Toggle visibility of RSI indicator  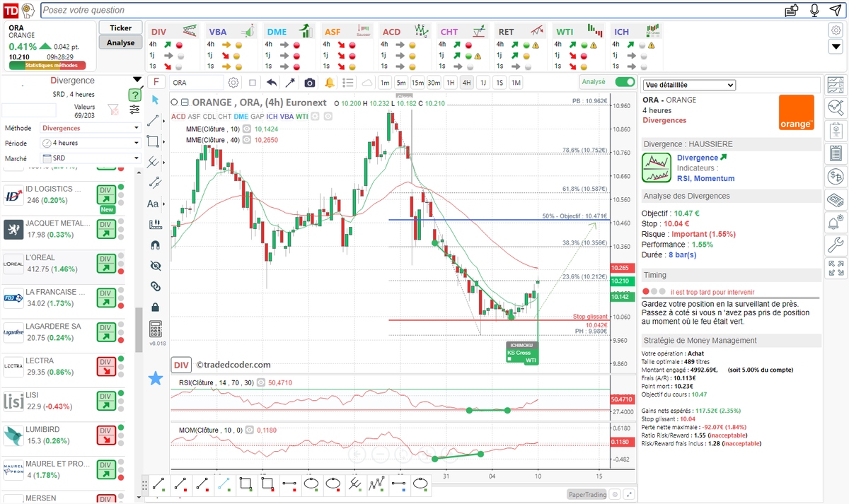click(261, 382)
